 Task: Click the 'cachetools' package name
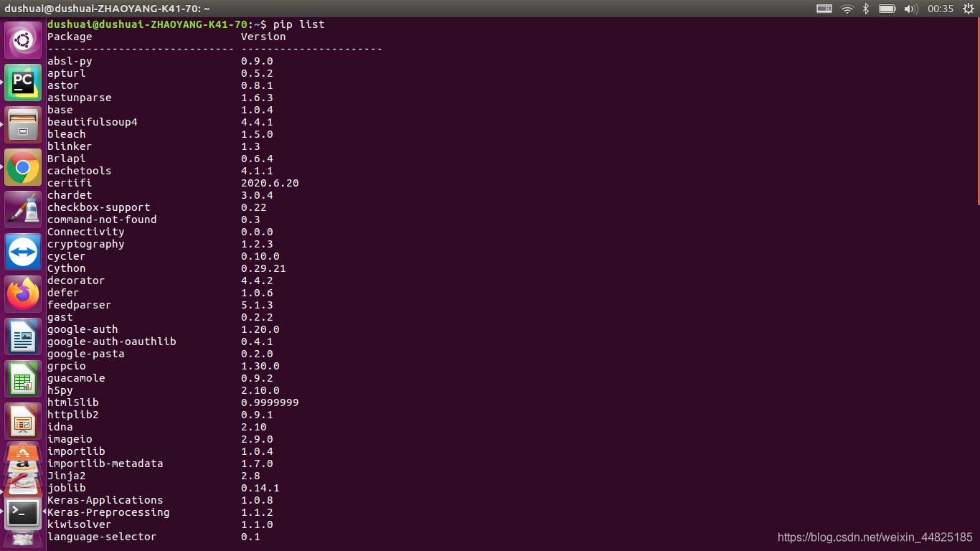pos(80,171)
